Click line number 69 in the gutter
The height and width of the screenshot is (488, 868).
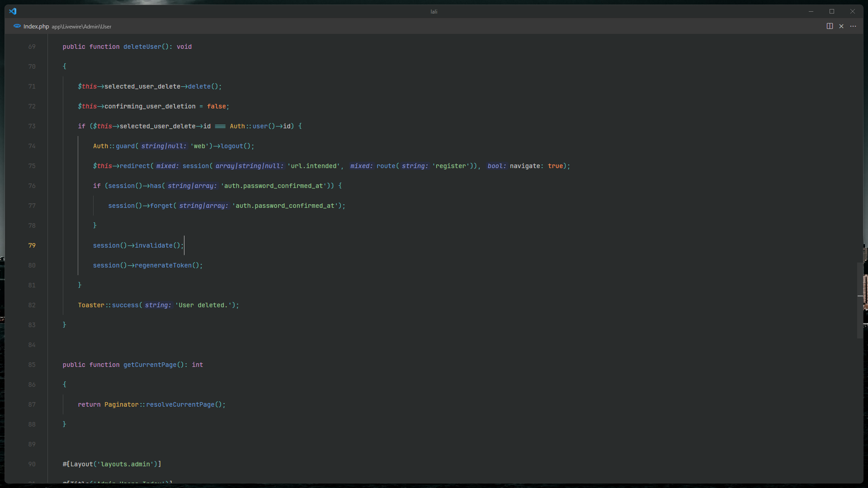coord(32,47)
